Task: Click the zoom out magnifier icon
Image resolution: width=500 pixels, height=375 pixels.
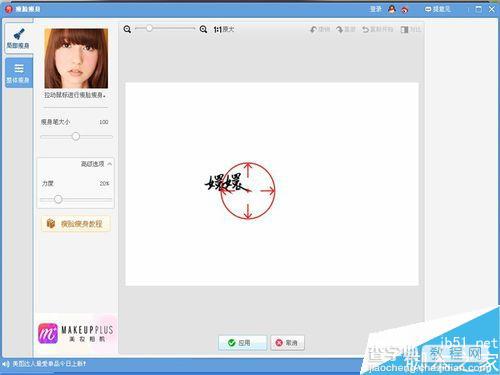Action: (x=127, y=29)
